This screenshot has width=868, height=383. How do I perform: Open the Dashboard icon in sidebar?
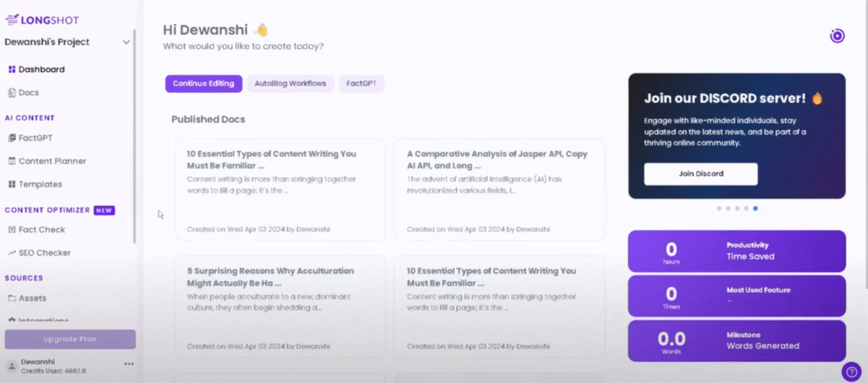(x=12, y=69)
